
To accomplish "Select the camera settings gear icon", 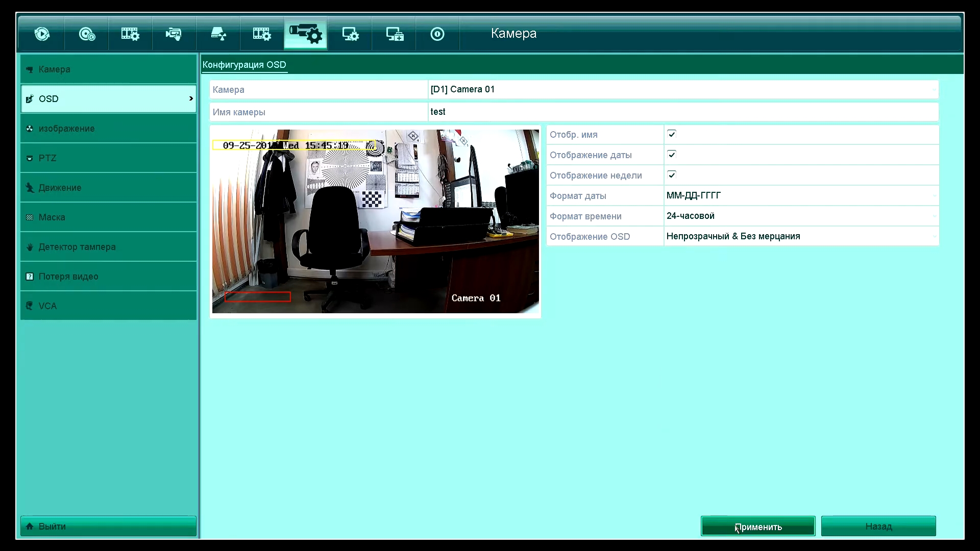I will click(305, 34).
